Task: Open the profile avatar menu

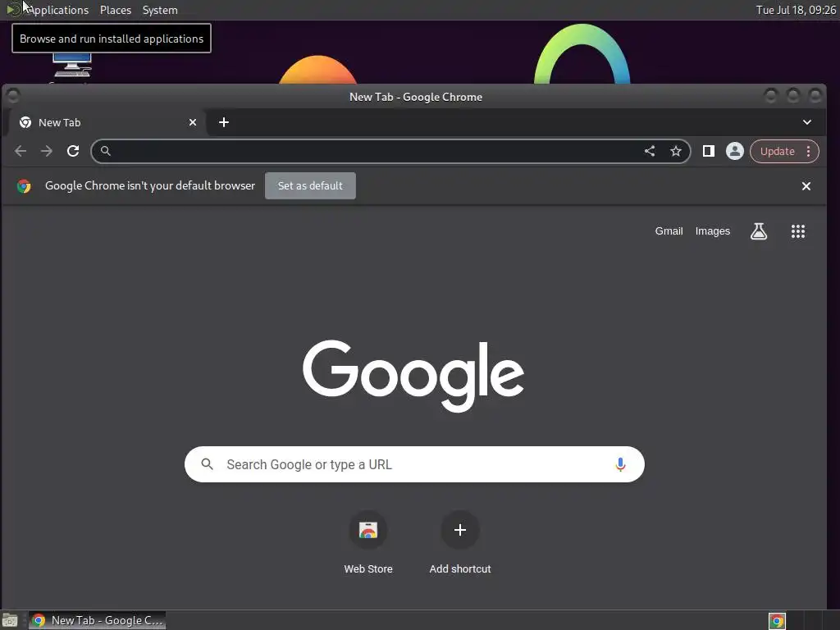Action: coord(734,151)
